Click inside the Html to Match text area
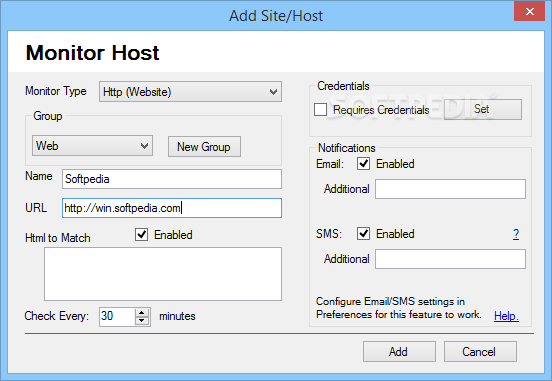The width and height of the screenshot is (552, 381). click(163, 274)
